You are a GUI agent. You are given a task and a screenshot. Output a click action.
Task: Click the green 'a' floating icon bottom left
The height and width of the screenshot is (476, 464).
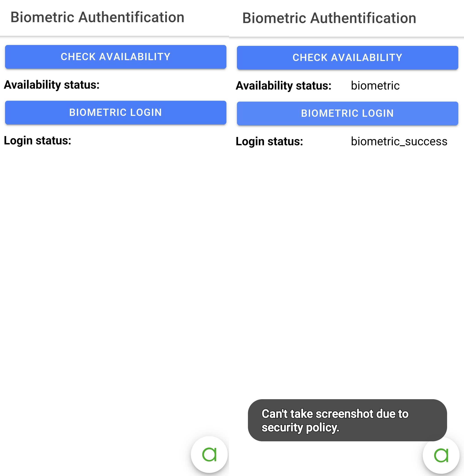coord(209,454)
